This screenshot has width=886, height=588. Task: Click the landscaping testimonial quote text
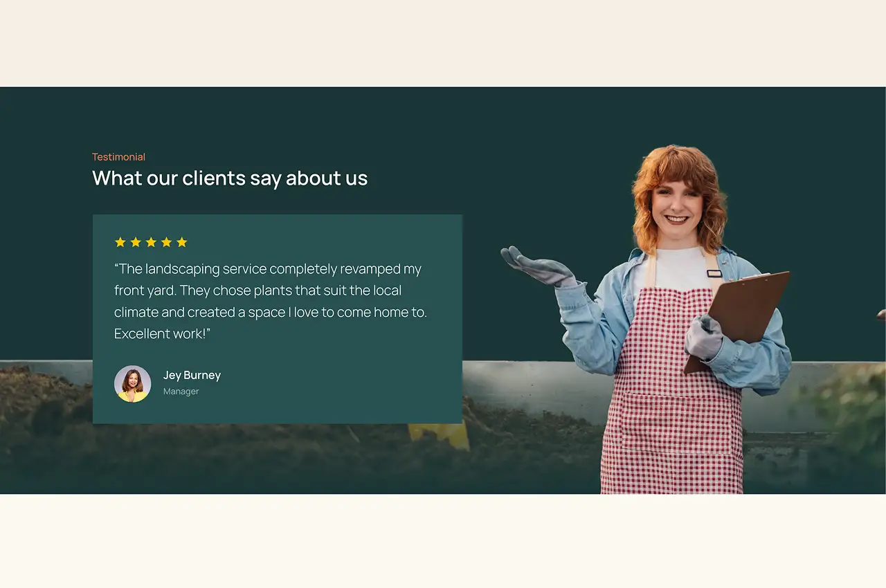[x=270, y=301]
